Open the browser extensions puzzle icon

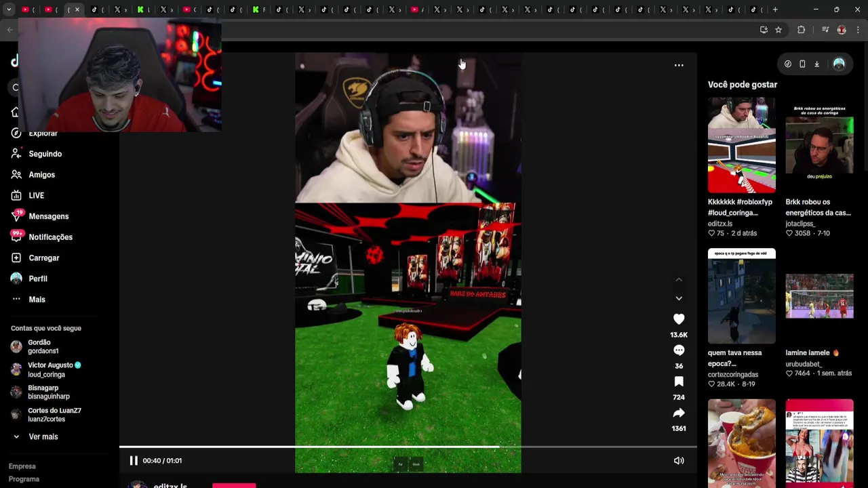coord(802,30)
